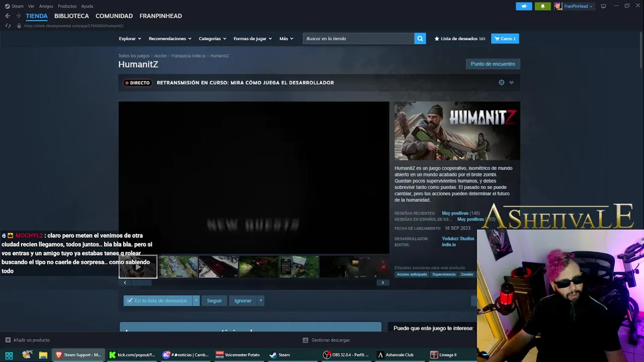This screenshot has width=644, height=362.
Task: Click the Gestionar descargas download icon
Action: pos(305,340)
